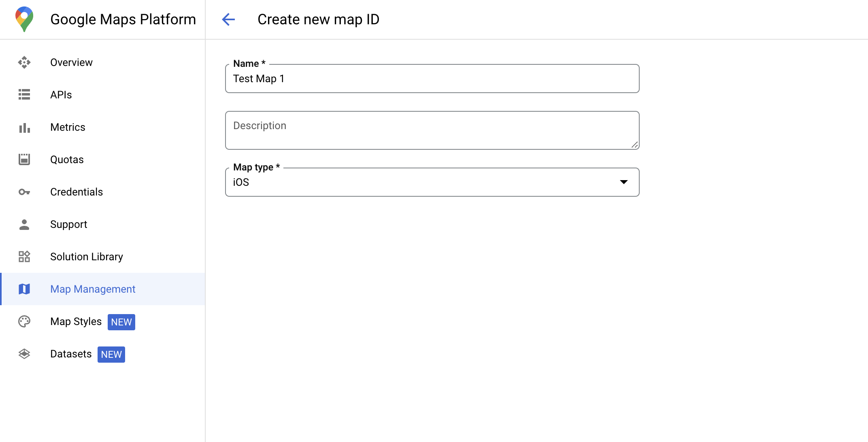This screenshot has width=868, height=442.
Task: Click the Map Styles palette icon
Action: pyautogui.click(x=25, y=322)
